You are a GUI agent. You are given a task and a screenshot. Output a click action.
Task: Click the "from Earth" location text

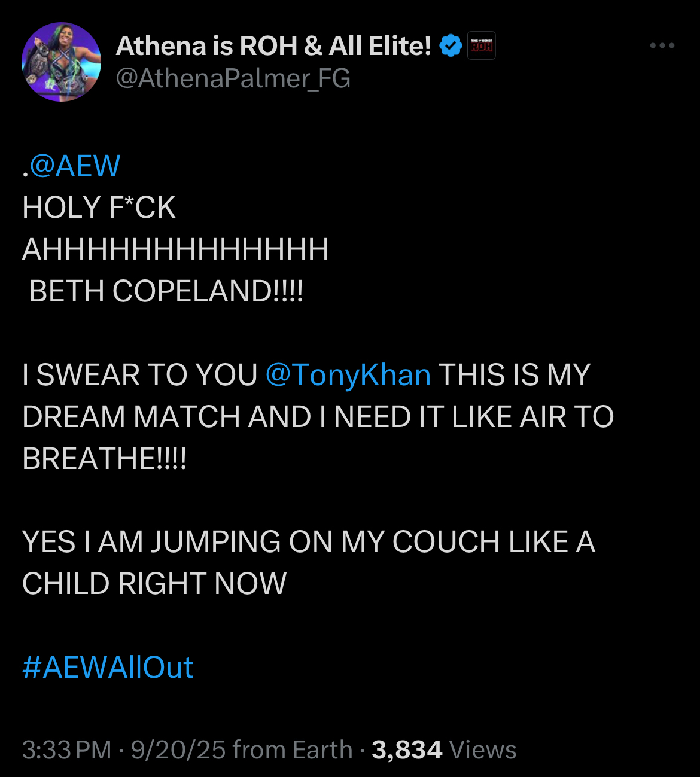pos(293,750)
